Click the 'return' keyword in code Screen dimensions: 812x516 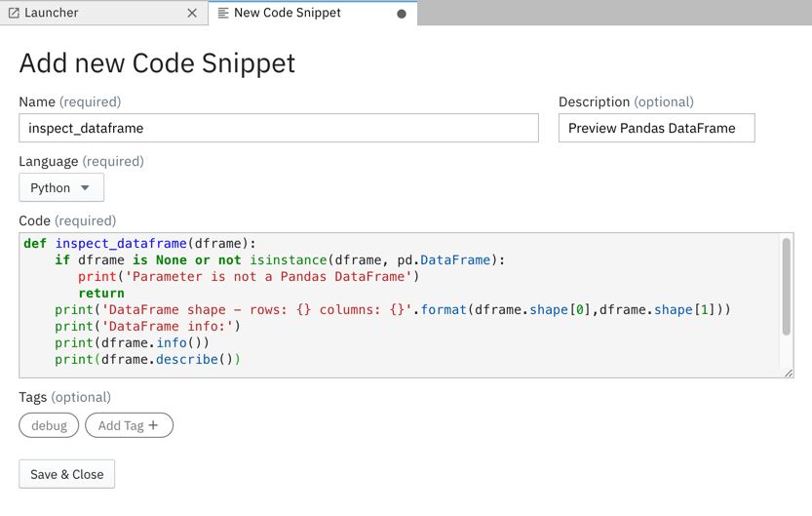coord(101,293)
